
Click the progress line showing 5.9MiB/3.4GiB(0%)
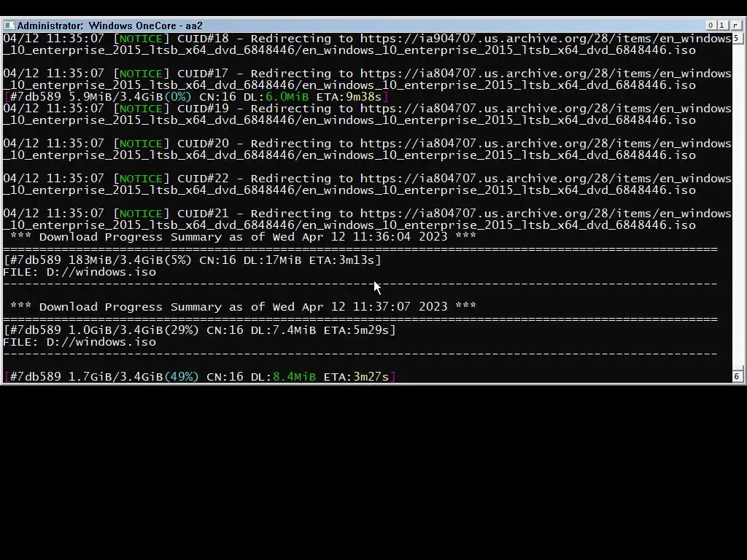click(x=196, y=97)
